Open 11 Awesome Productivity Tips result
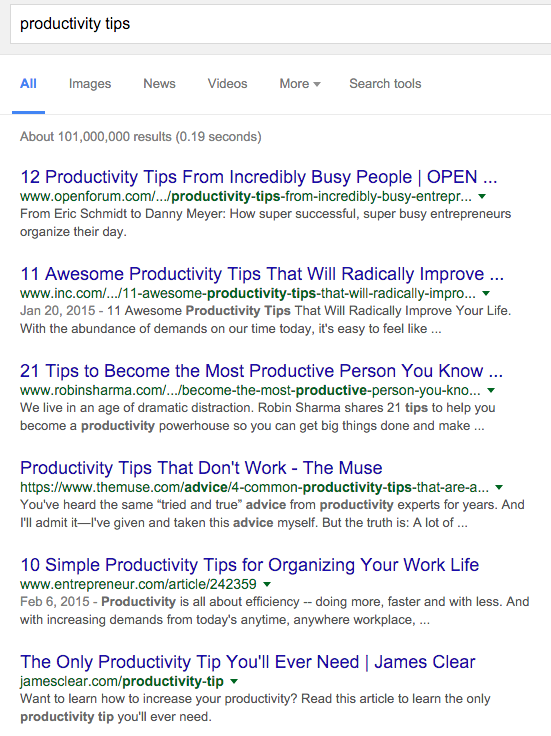The width and height of the screenshot is (551, 736). coord(261,274)
